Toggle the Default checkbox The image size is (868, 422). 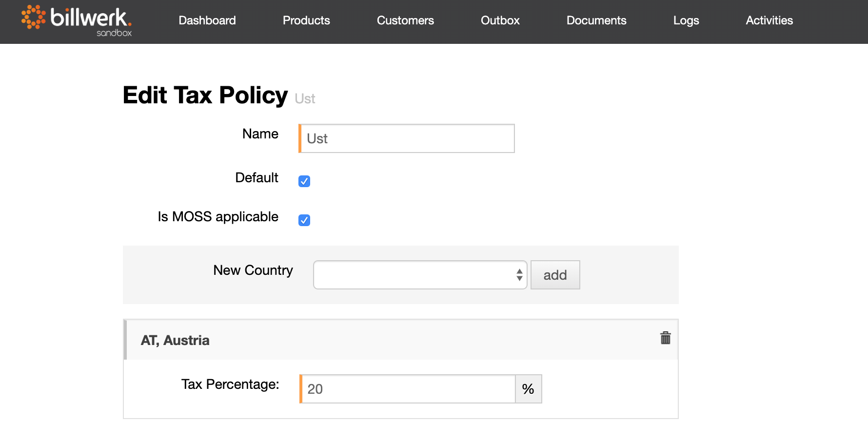(304, 181)
